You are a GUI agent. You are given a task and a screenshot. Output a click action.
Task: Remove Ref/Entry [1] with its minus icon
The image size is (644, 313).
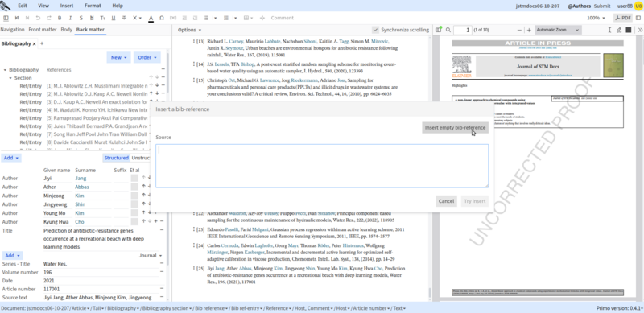tap(163, 85)
